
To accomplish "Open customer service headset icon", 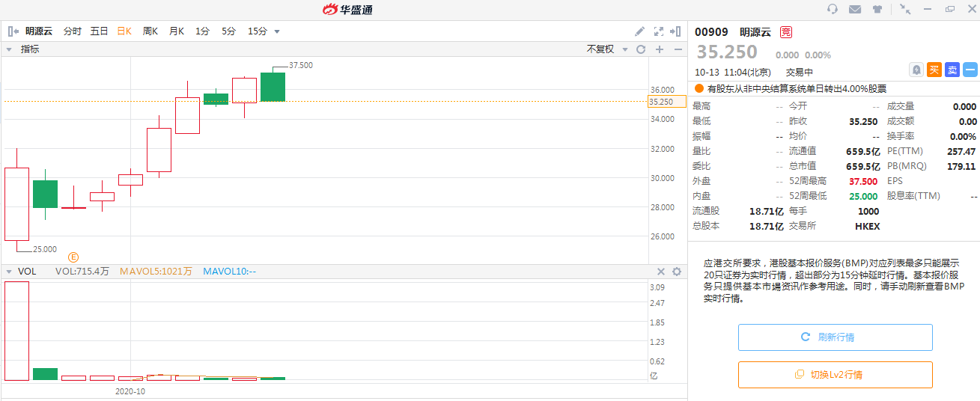I will (x=833, y=9).
